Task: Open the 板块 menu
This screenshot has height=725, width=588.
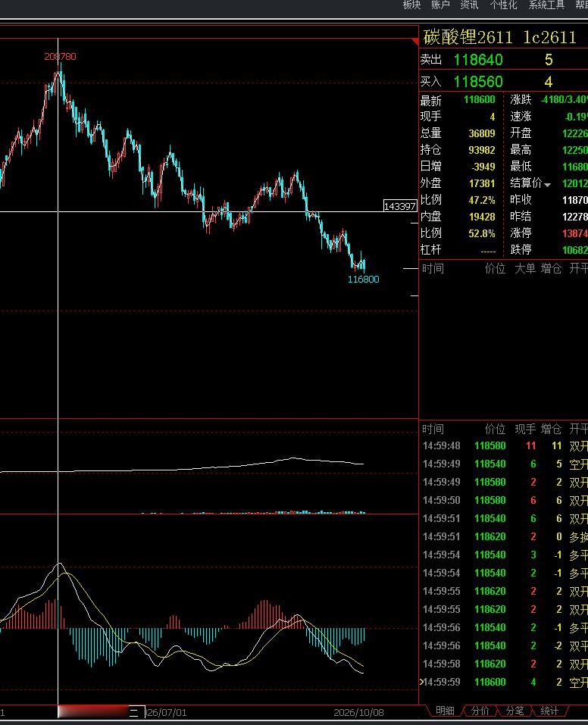Action: pos(411,5)
